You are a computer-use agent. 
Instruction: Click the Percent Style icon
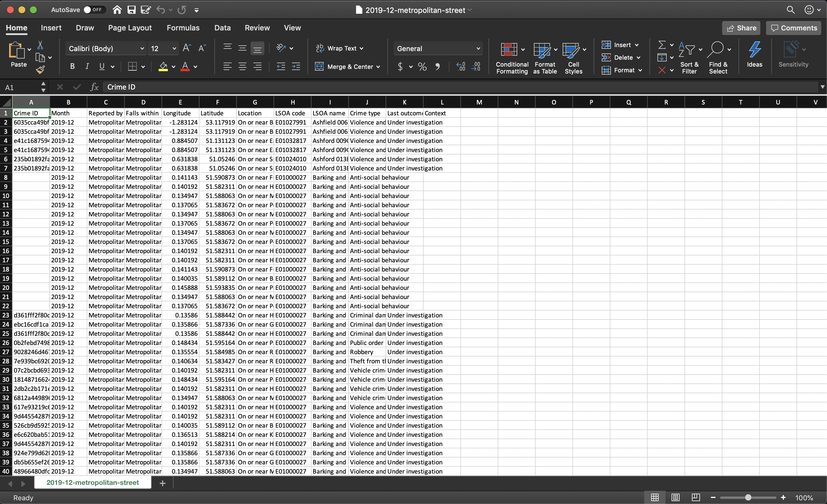pos(422,66)
